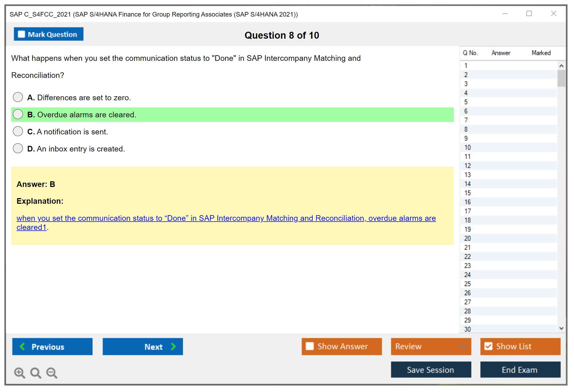574x392 pixels.
Task: Enable the Show Answer checkbox
Action: click(x=310, y=346)
